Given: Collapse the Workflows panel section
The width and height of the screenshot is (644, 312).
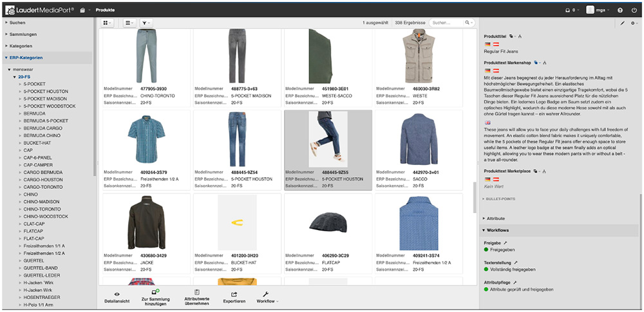Looking at the screenshot, I should point(497,230).
